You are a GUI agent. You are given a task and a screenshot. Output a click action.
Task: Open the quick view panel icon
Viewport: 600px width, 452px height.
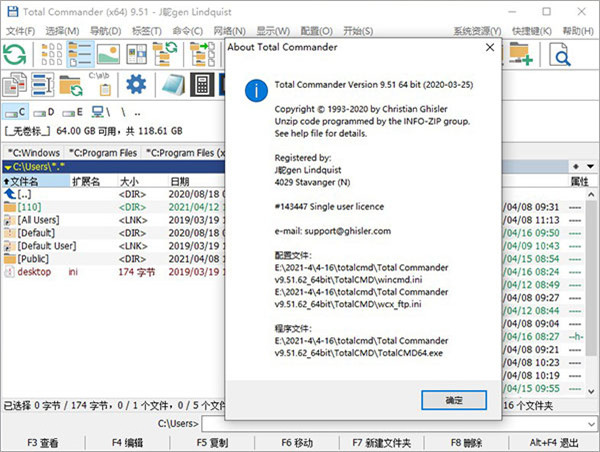(x=137, y=54)
